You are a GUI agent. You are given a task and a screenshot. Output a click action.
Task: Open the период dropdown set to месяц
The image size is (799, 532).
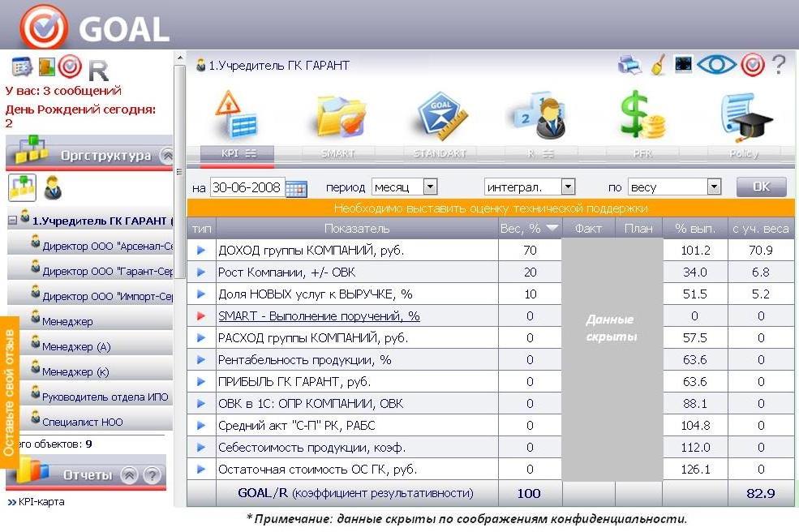tap(405, 187)
